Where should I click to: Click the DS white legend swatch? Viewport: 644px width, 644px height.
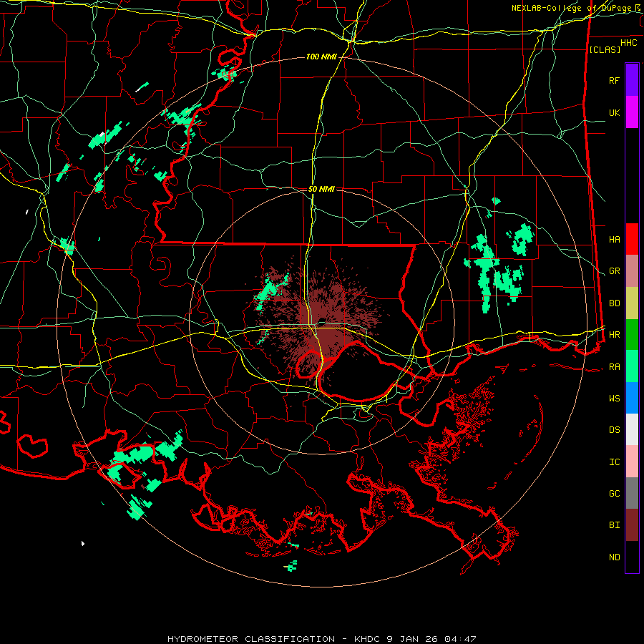click(632, 429)
